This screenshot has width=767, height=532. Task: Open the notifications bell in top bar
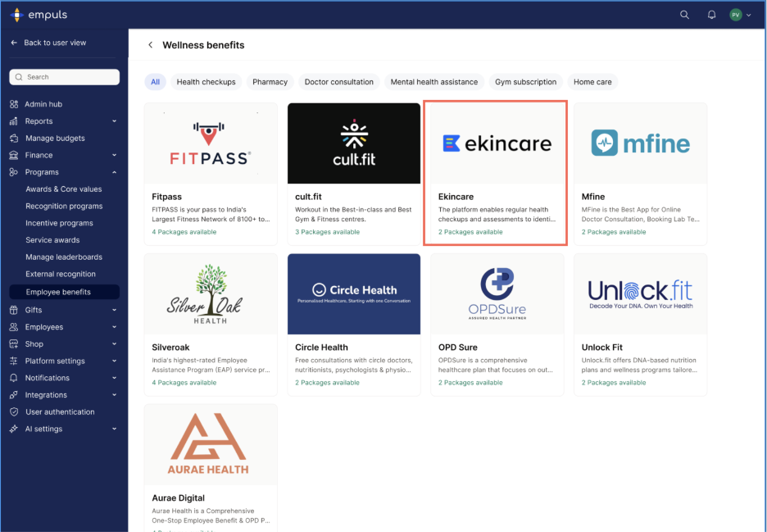pos(712,15)
